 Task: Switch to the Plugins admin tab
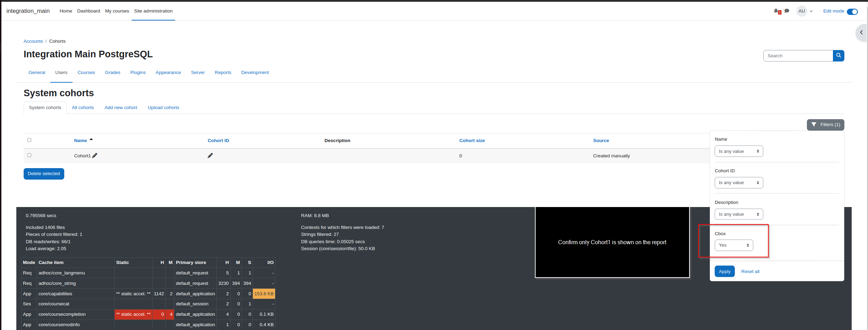click(x=138, y=73)
